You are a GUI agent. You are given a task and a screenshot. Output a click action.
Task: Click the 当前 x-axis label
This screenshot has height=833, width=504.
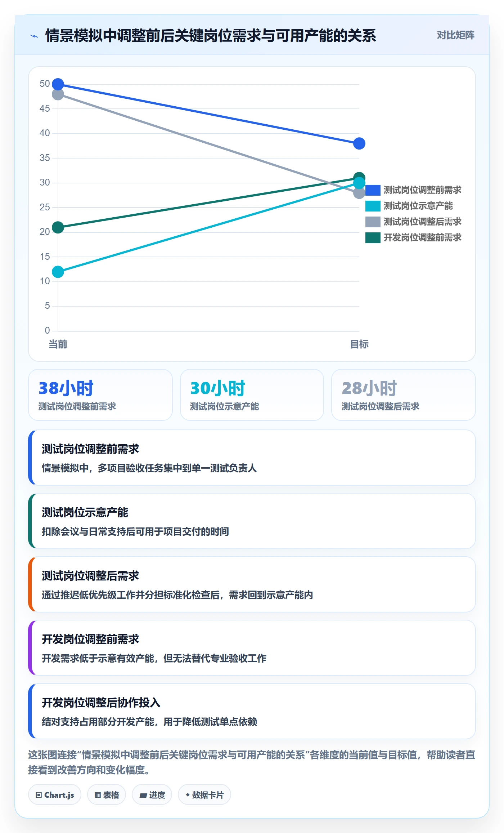pyautogui.click(x=58, y=344)
